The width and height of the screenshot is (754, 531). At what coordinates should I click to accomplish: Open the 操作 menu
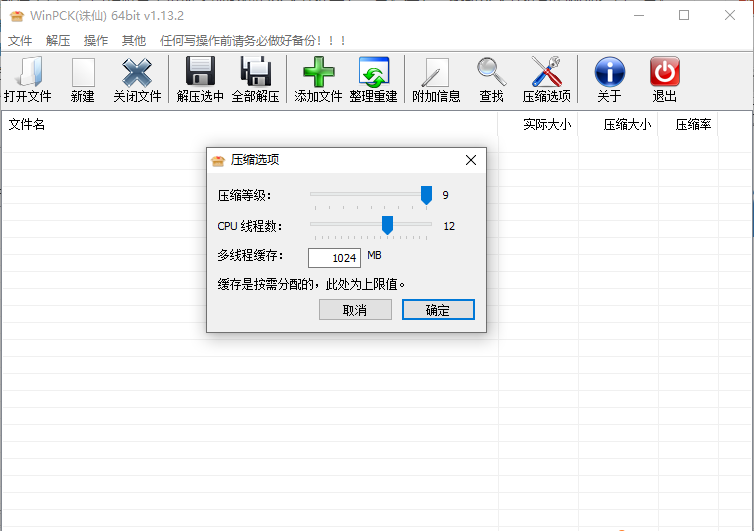pyautogui.click(x=96, y=41)
